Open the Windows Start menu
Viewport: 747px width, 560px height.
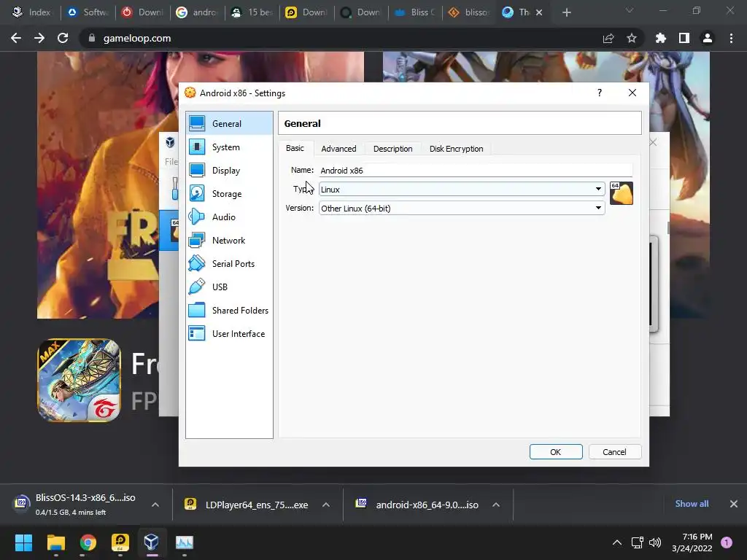point(23,542)
